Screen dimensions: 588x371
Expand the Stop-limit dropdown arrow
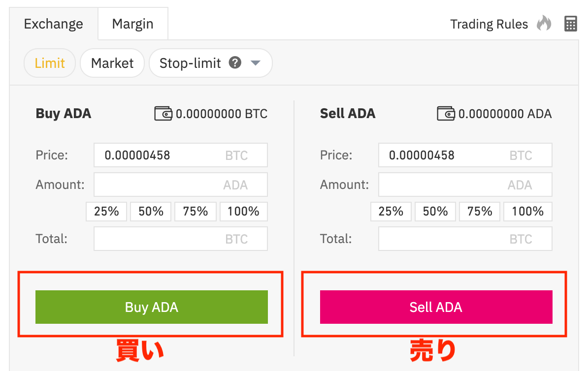pyautogui.click(x=256, y=63)
